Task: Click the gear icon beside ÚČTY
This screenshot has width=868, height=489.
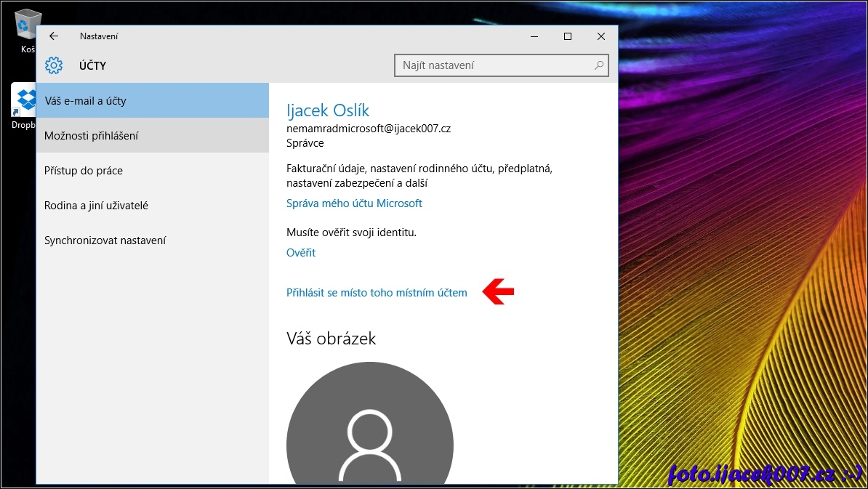Action: tap(54, 65)
